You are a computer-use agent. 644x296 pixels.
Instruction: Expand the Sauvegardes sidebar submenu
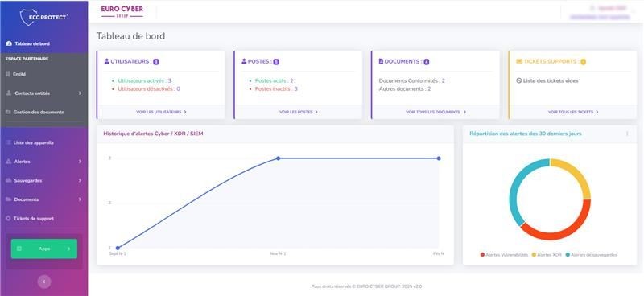tap(44, 181)
